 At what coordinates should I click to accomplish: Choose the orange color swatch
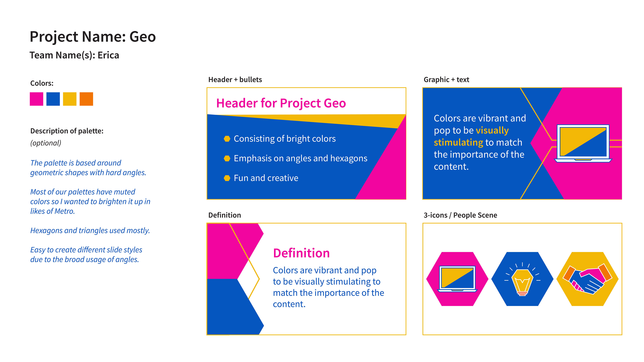pos(86,99)
